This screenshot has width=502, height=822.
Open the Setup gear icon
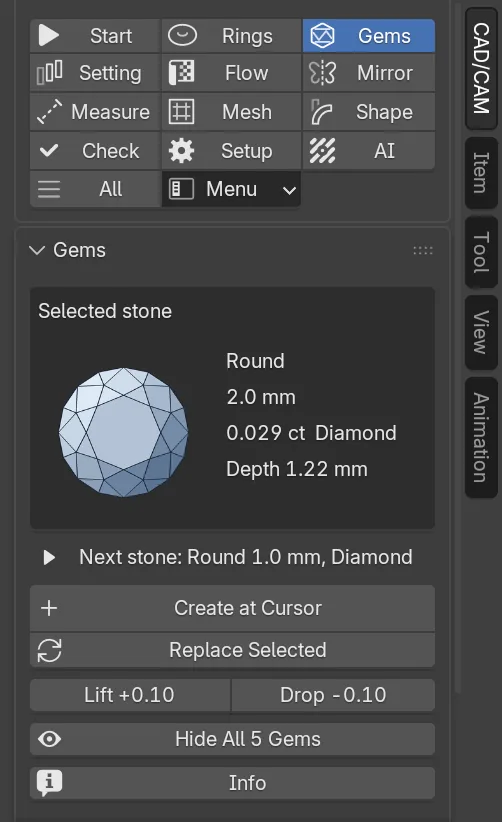[181, 151]
